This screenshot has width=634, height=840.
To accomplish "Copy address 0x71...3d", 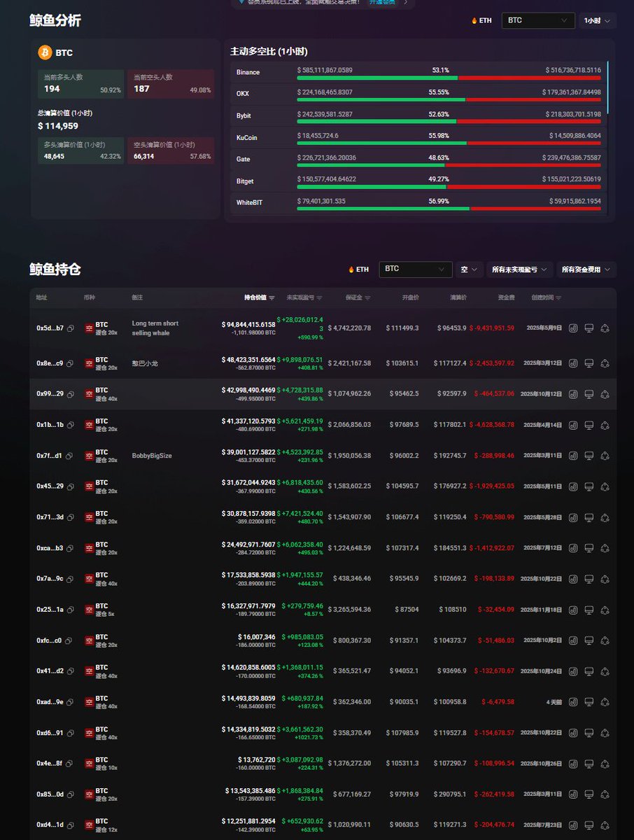I will click(x=70, y=517).
